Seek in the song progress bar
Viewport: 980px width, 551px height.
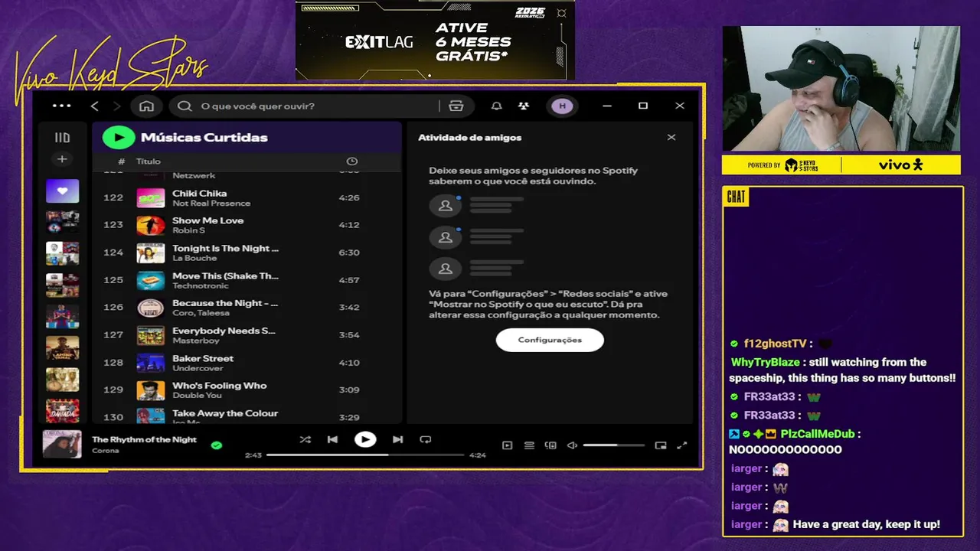[365, 455]
